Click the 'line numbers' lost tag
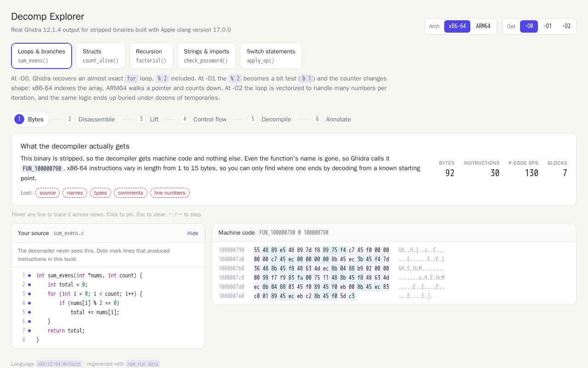This screenshot has width=588, height=368. click(170, 193)
